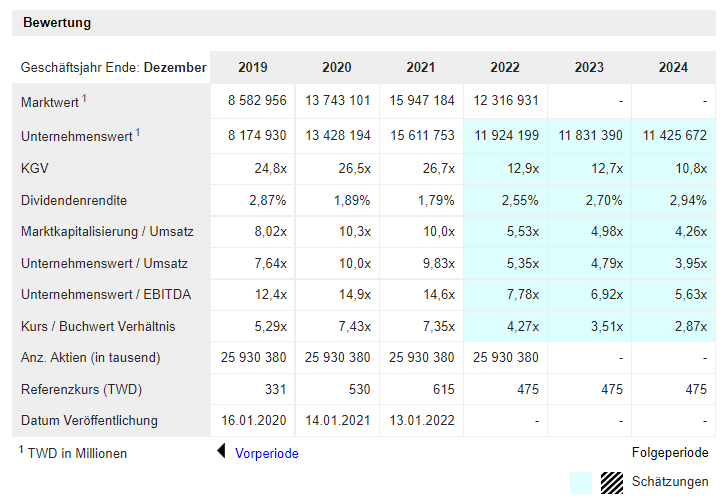Click the black left arrow beside Vorperiode

[222, 453]
